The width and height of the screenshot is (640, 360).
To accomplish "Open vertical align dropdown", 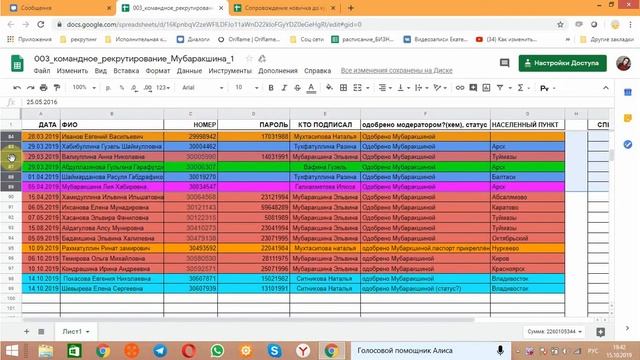I will click(403, 88).
